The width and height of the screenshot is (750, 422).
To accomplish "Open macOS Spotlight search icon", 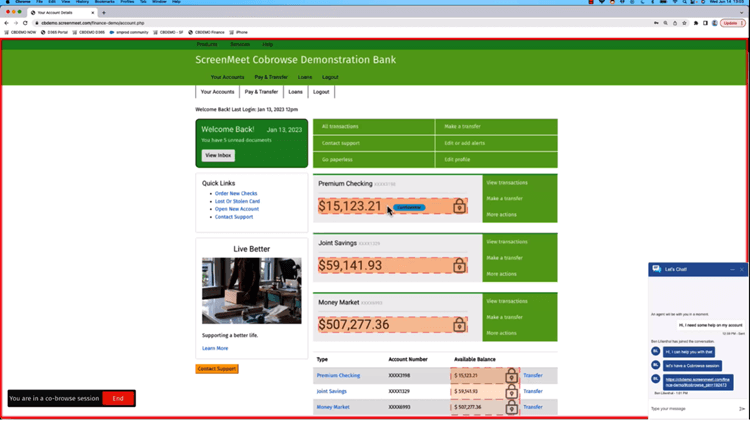I will [684, 2].
